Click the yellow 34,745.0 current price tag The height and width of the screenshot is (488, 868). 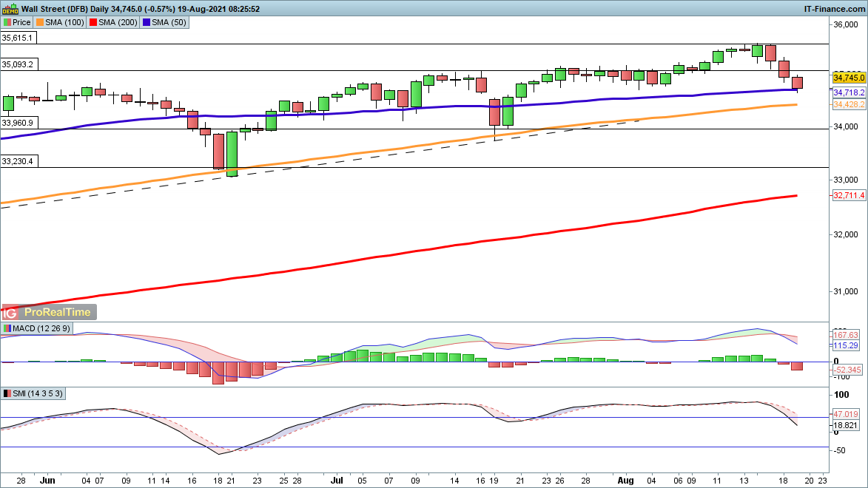(849, 77)
